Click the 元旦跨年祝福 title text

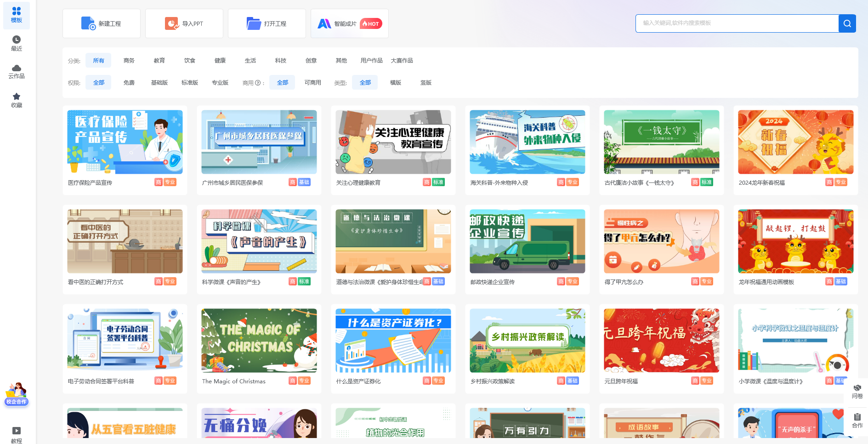tap(621, 381)
